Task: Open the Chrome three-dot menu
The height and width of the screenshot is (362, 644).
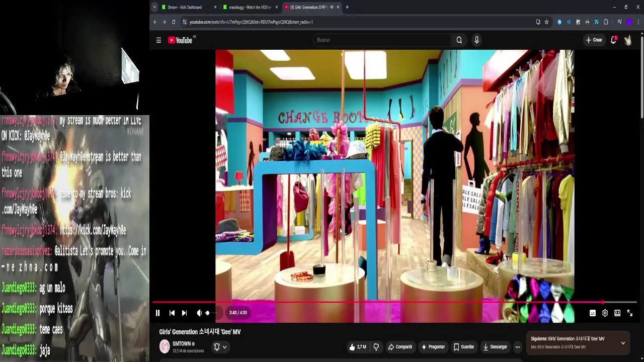Action: tap(638, 22)
